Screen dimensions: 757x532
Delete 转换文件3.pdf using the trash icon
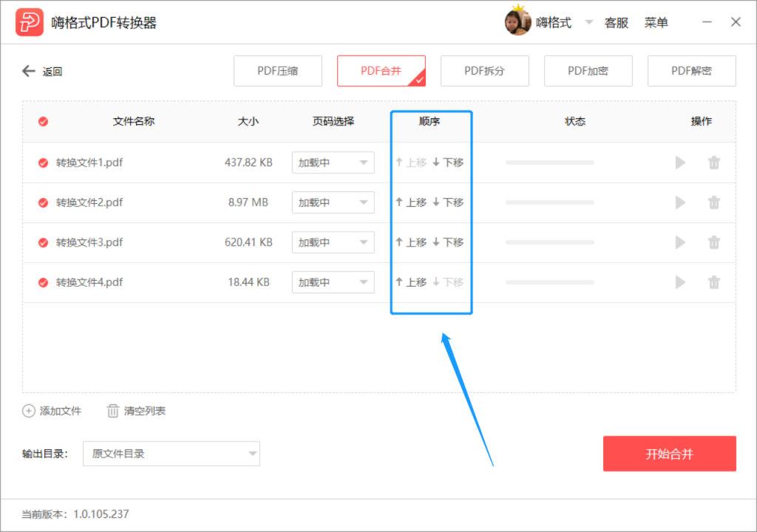point(714,242)
